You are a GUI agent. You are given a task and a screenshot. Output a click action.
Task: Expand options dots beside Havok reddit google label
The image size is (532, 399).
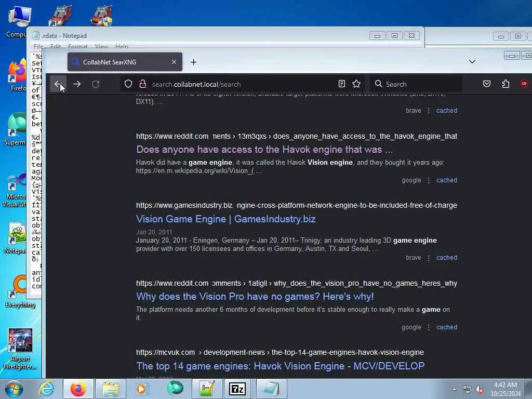coord(429,180)
